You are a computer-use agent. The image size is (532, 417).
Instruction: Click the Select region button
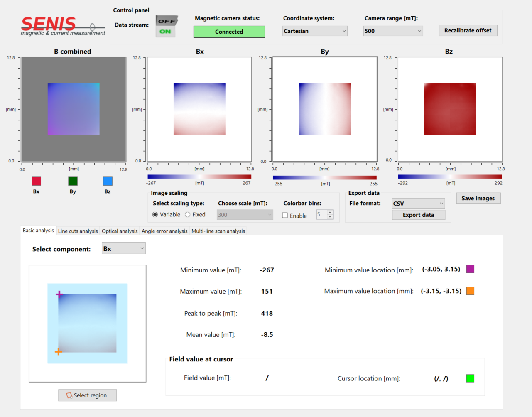pyautogui.click(x=87, y=395)
